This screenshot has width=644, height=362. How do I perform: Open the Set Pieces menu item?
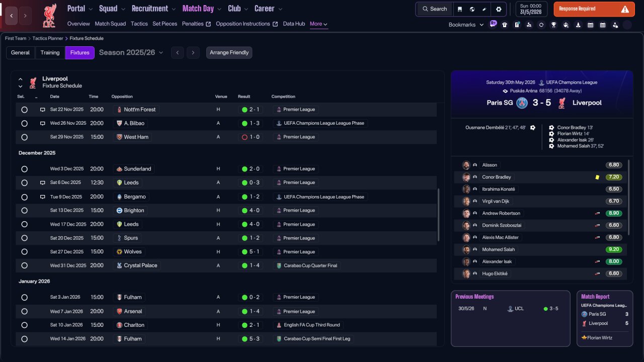[165, 24]
